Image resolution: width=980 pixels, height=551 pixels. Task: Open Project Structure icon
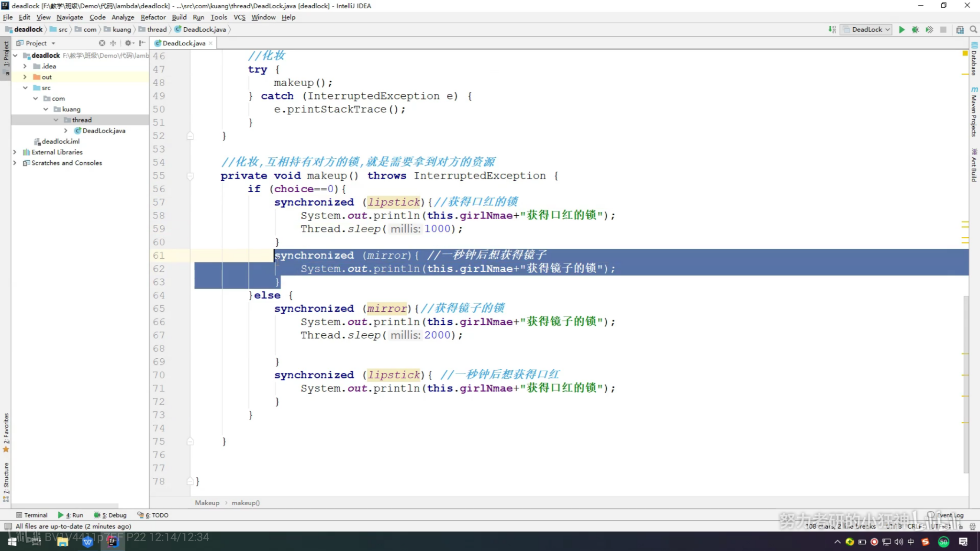click(960, 30)
